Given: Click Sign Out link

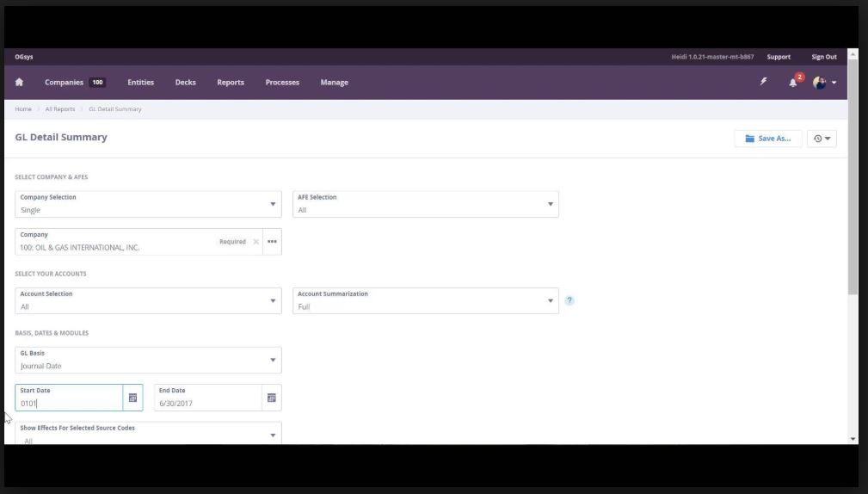Looking at the screenshot, I should pyautogui.click(x=824, y=57).
